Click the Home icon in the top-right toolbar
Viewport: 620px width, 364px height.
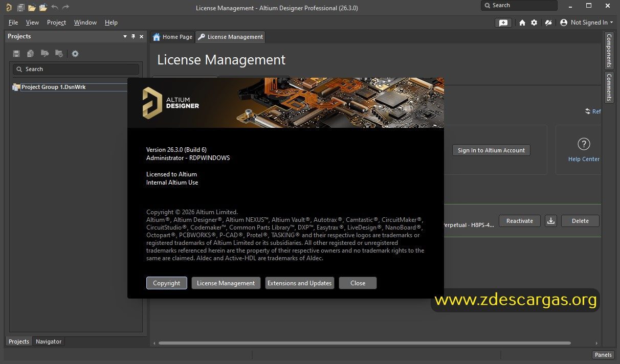tap(522, 22)
